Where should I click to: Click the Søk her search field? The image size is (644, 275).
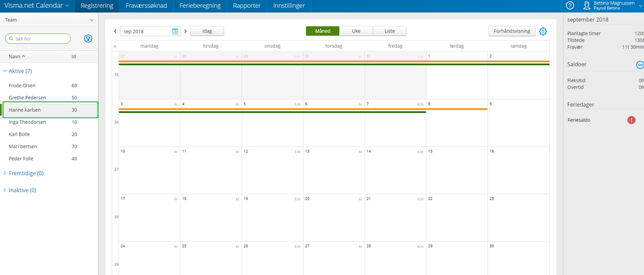[x=38, y=39]
